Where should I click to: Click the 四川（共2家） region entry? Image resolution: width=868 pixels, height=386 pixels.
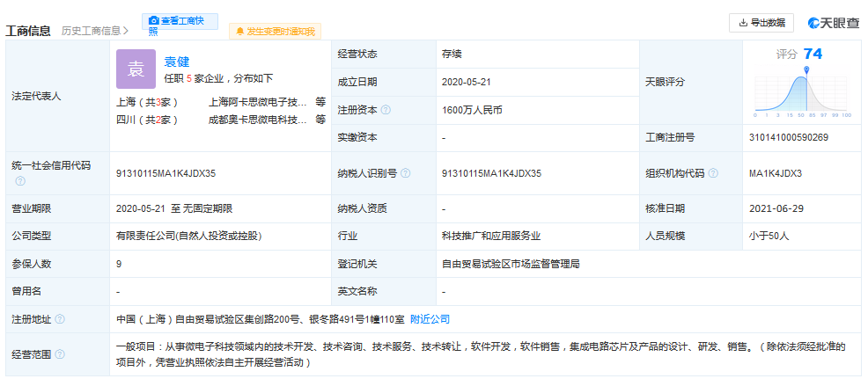tap(147, 120)
